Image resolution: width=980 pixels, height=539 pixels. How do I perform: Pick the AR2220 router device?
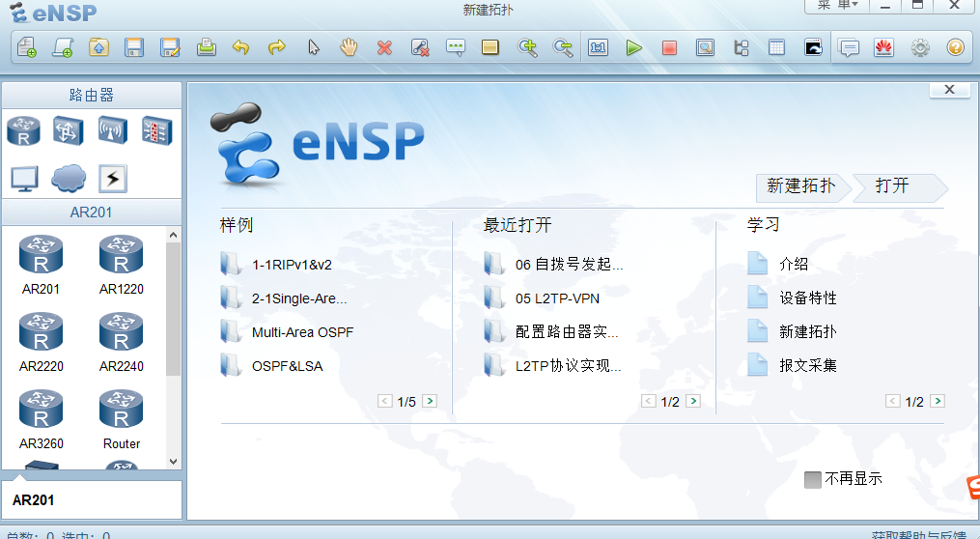(41, 342)
